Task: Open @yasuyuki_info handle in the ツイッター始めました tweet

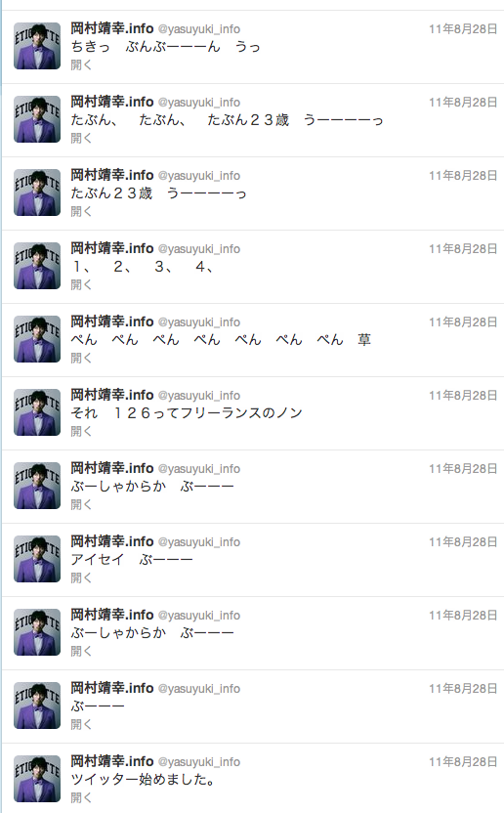Action: (198, 761)
